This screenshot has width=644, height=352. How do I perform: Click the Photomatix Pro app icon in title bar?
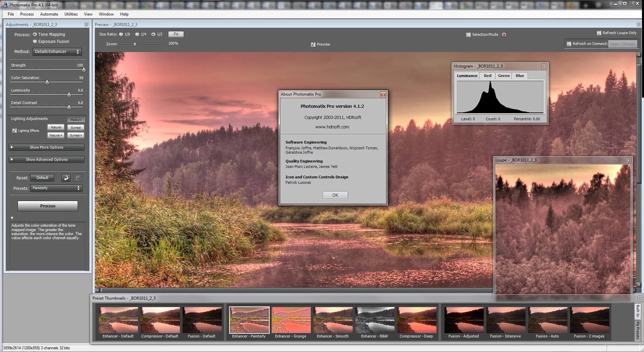tap(5, 5)
